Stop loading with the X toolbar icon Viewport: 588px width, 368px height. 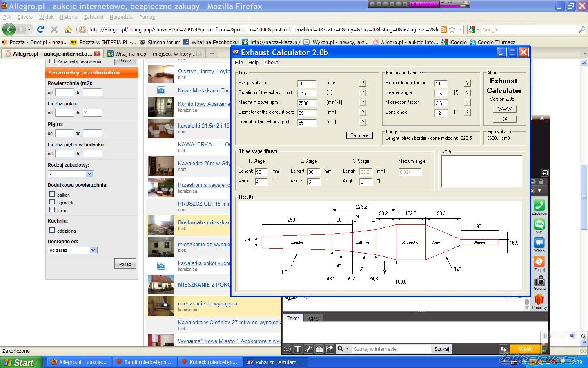point(54,29)
